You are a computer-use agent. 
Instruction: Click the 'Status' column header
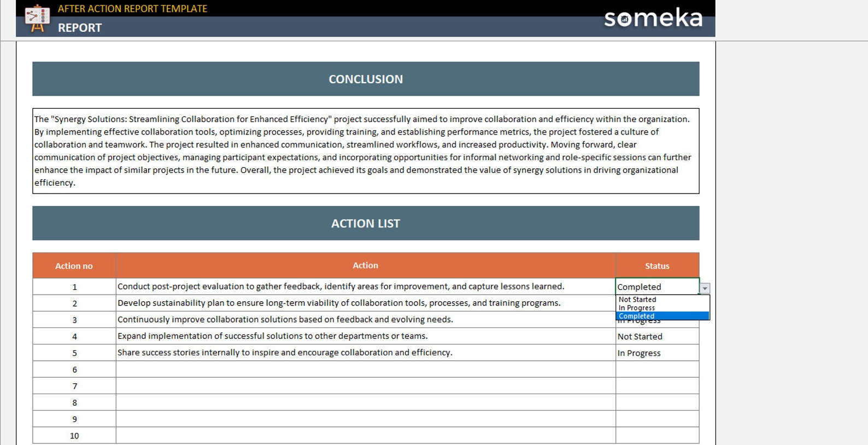(658, 266)
